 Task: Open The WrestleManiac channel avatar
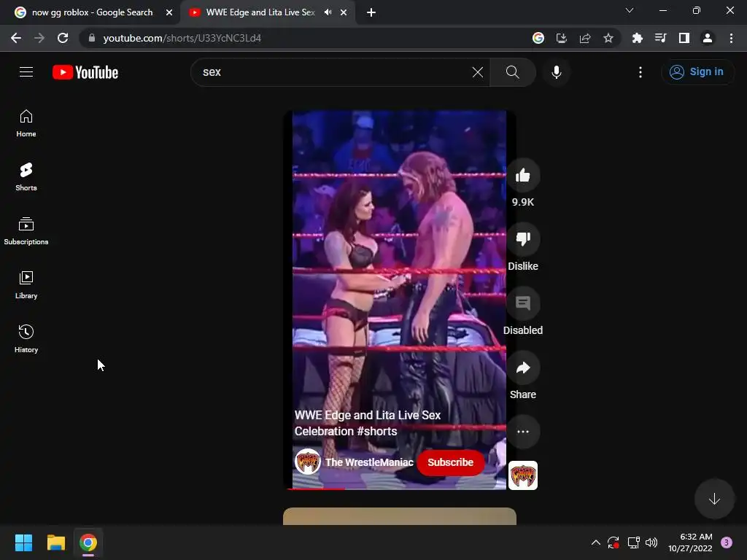(x=307, y=462)
